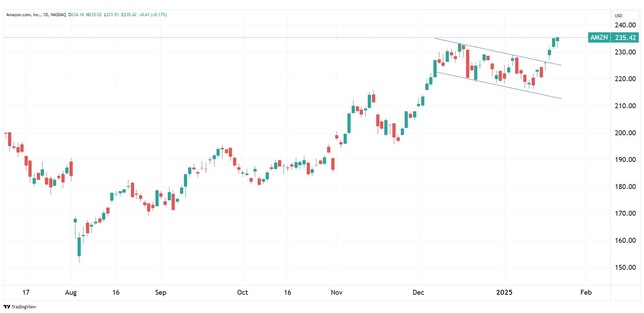Viewport: 644px width, 313px height.
Task: Click the Oct label on time axis
Action: pos(243,292)
